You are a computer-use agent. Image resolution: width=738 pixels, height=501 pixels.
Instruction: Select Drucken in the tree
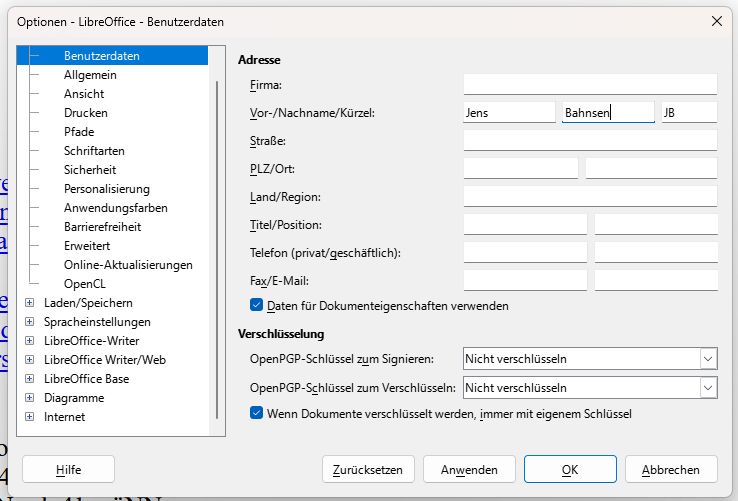pyautogui.click(x=86, y=113)
